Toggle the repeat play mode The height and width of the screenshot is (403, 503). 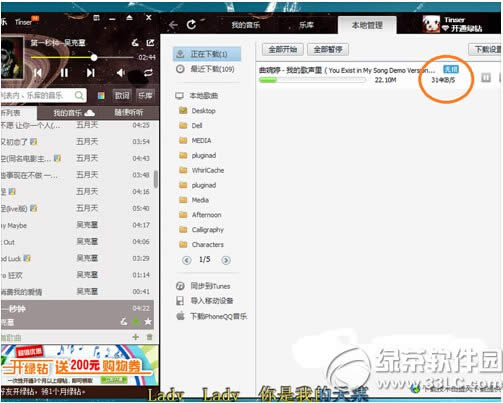[148, 73]
